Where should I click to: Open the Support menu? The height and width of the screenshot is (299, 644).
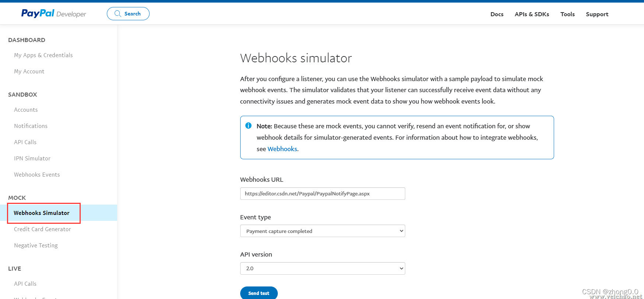pyautogui.click(x=597, y=14)
